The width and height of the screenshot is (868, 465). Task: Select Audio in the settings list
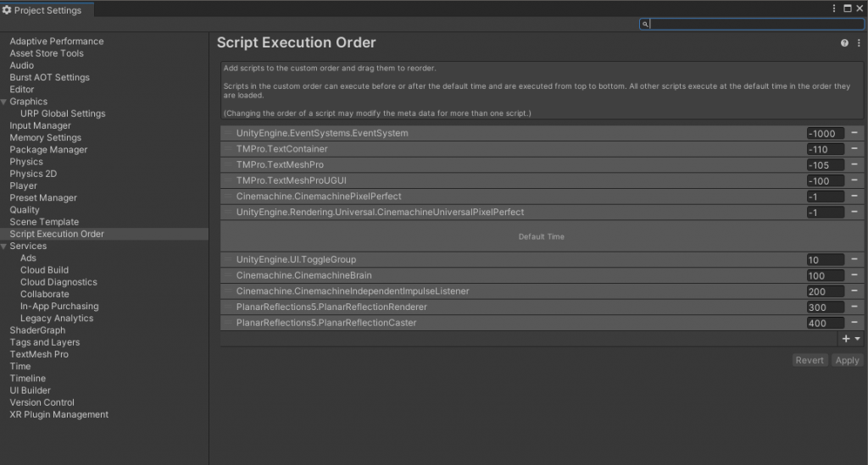[x=21, y=65]
